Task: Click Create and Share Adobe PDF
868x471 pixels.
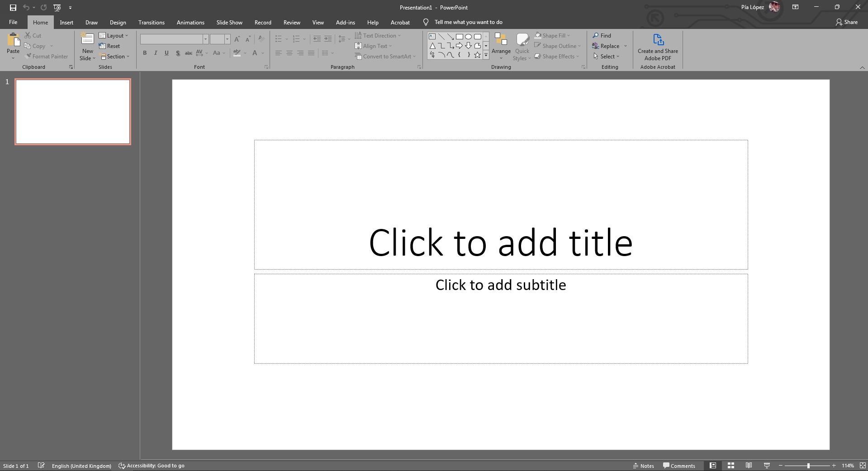Action: (x=657, y=46)
